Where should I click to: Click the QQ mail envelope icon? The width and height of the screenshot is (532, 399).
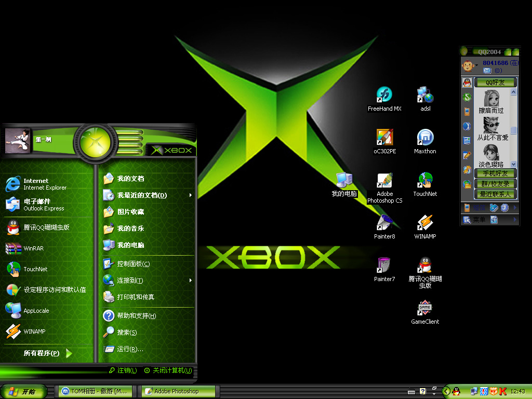(487, 71)
